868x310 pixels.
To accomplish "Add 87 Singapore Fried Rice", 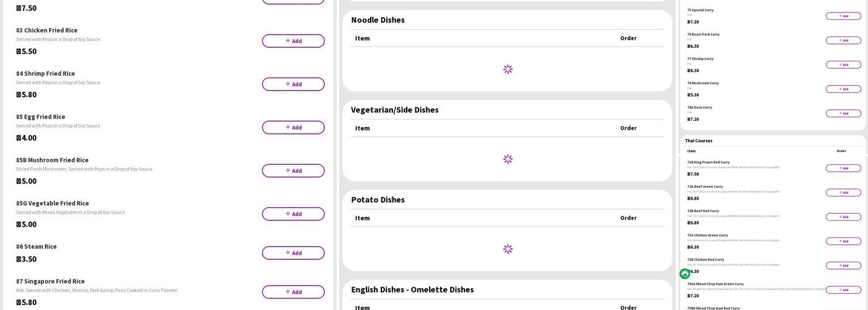I will 293,292.
